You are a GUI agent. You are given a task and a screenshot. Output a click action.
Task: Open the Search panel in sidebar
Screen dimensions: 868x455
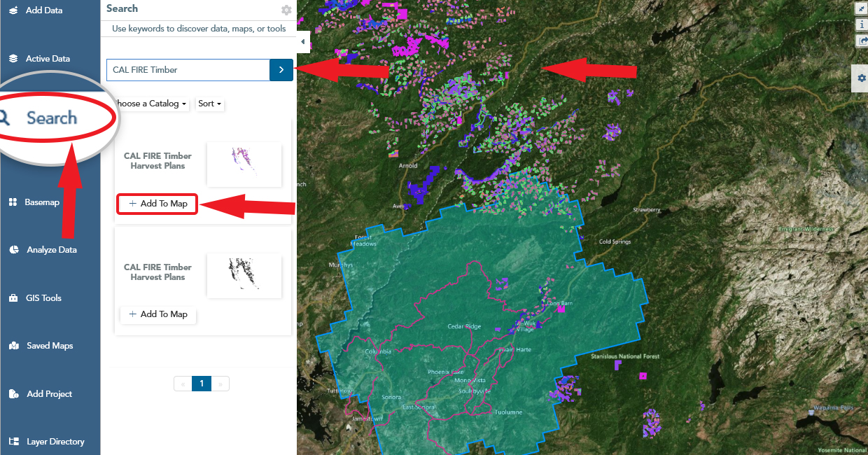[x=51, y=118]
